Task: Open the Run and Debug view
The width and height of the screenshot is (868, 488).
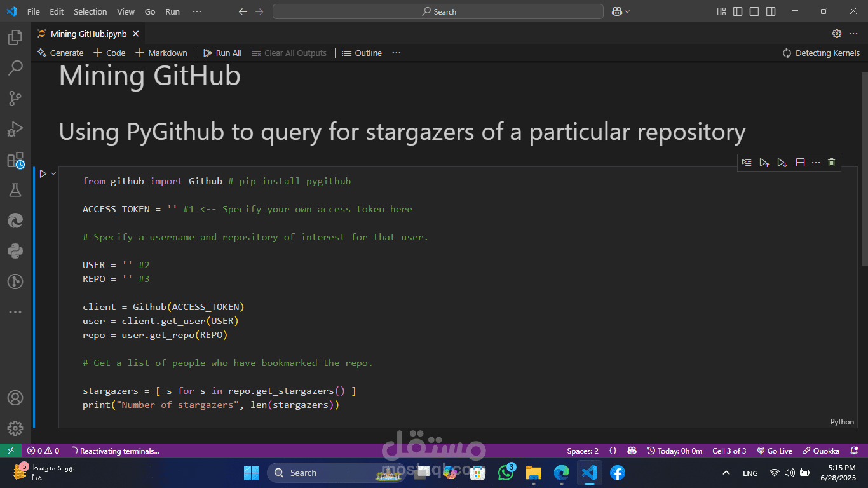Action: 15,129
